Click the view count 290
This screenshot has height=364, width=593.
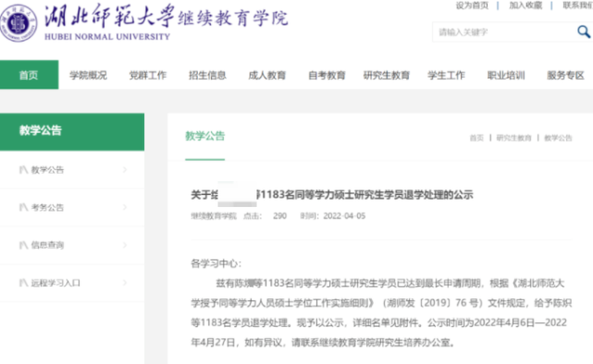click(280, 216)
